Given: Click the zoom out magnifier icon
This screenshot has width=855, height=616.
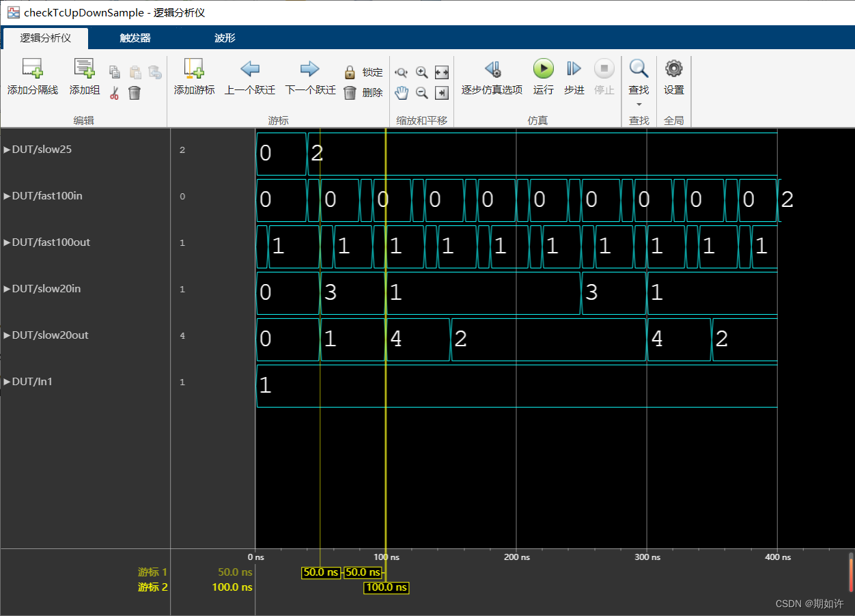Looking at the screenshot, I should [x=421, y=92].
